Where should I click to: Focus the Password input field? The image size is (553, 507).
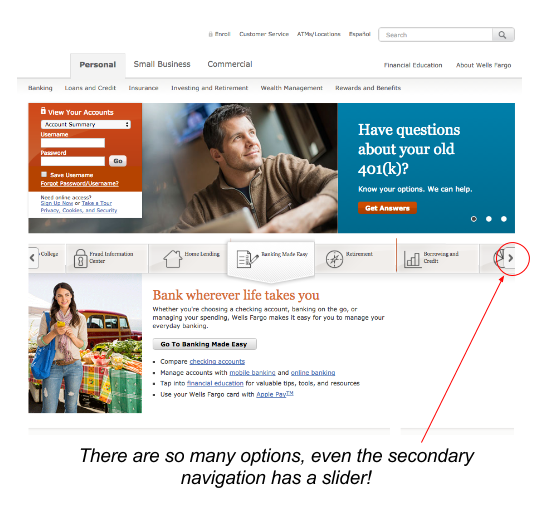[x=73, y=161]
